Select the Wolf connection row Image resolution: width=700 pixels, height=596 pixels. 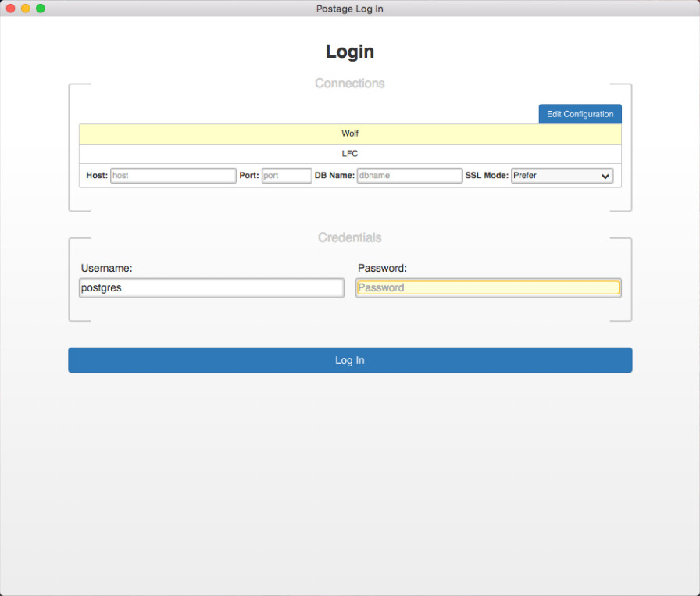pyautogui.click(x=350, y=134)
